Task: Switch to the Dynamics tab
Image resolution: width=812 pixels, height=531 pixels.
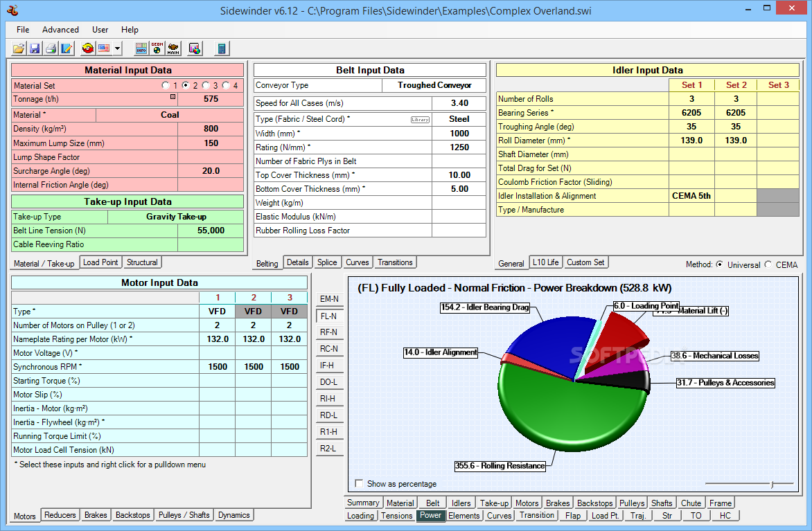Action: tap(234, 515)
